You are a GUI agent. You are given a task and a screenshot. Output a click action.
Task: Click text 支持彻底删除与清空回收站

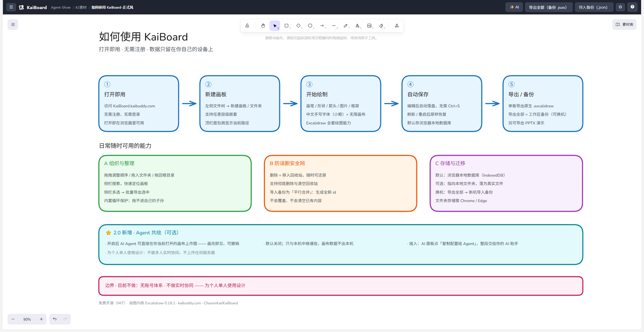click(x=294, y=183)
